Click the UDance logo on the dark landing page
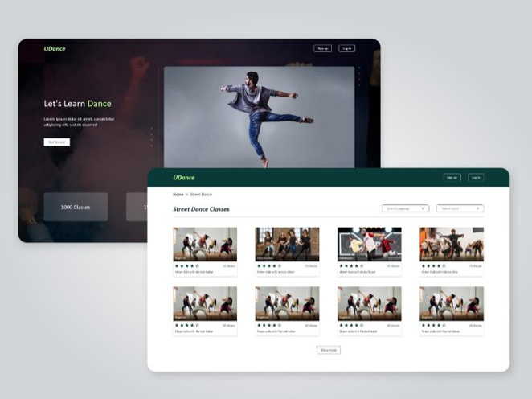Viewport: 532px width, 399px height. tap(55, 48)
